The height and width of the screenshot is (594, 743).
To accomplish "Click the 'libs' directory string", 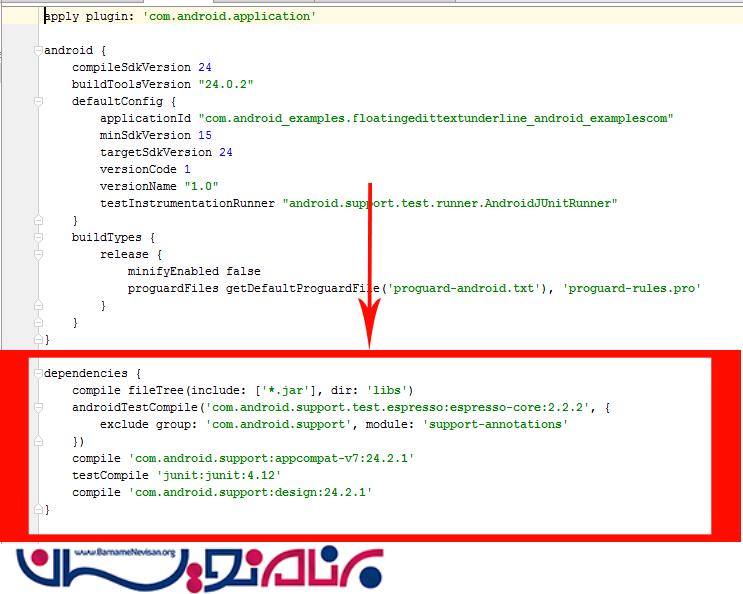I will coord(387,390).
